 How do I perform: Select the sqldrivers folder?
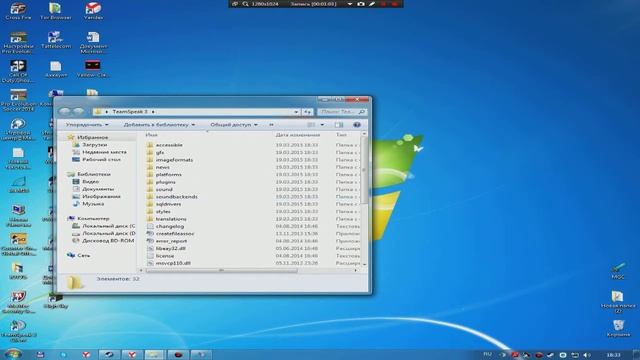168,204
